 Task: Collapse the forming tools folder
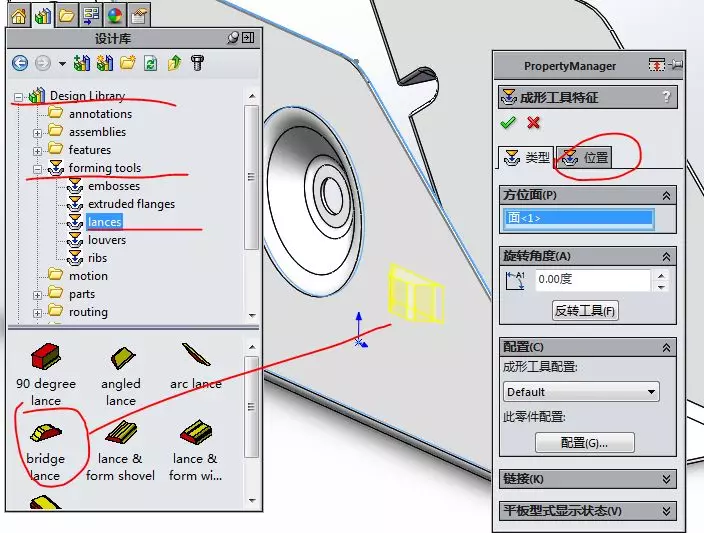pos(37,169)
